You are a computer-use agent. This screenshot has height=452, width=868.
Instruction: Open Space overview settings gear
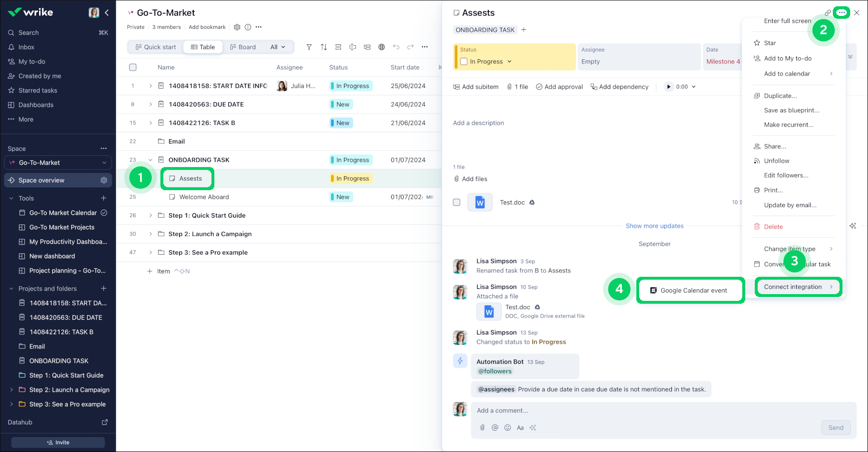104,180
